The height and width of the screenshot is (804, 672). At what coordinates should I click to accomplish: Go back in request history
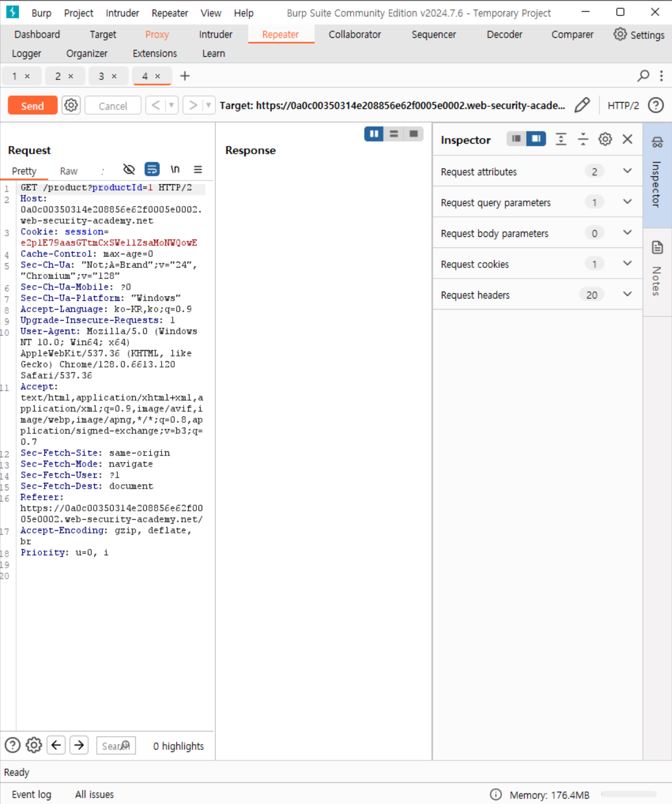156,105
